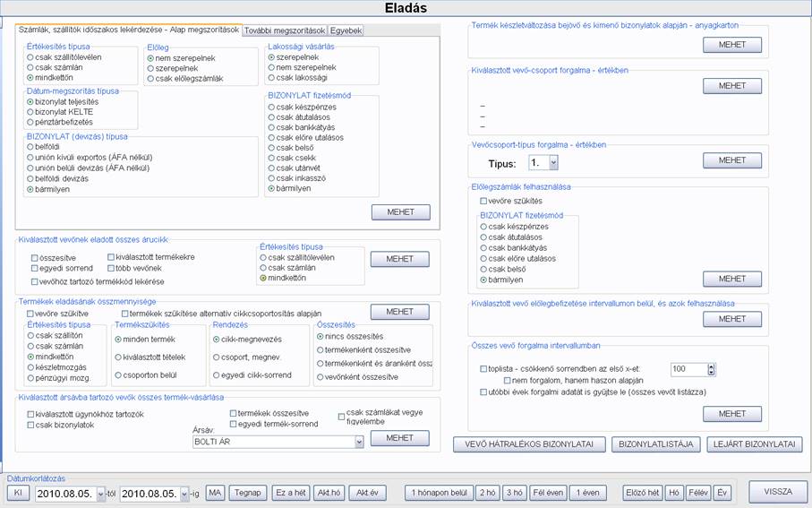This screenshot has height=508, width=812.
Task: Click MEHET for Összes vevő forgalma
Action: point(731,414)
